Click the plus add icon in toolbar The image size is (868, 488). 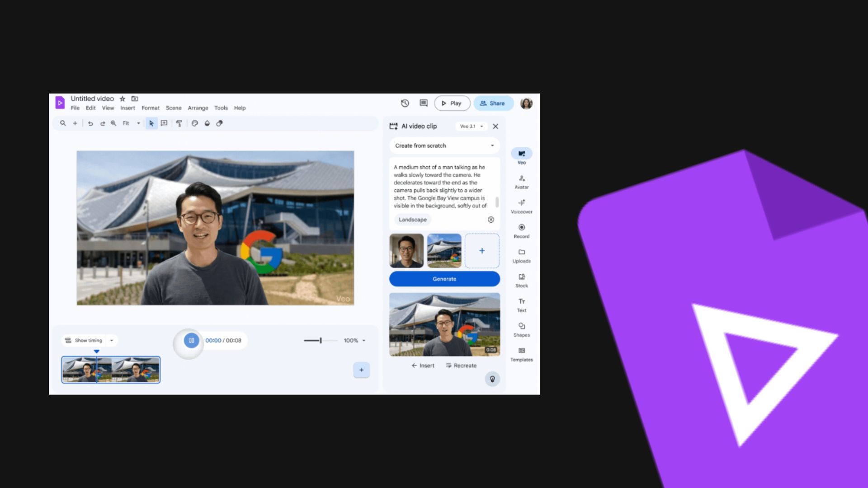(75, 123)
